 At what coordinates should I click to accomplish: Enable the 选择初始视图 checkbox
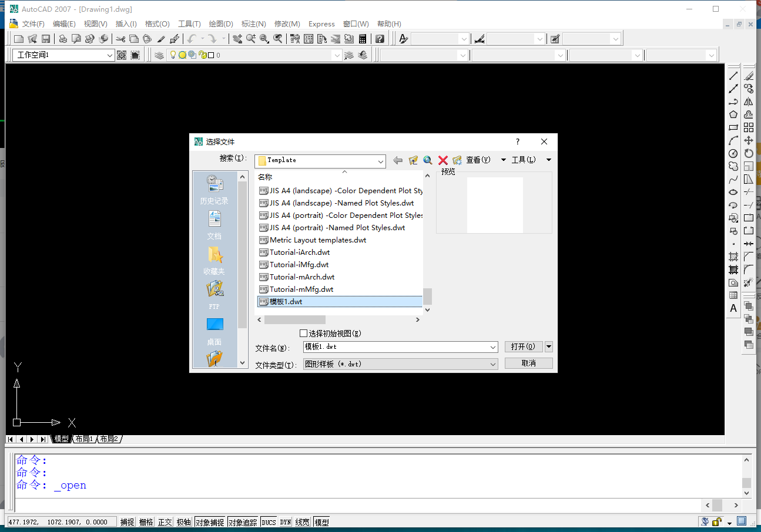coord(304,333)
